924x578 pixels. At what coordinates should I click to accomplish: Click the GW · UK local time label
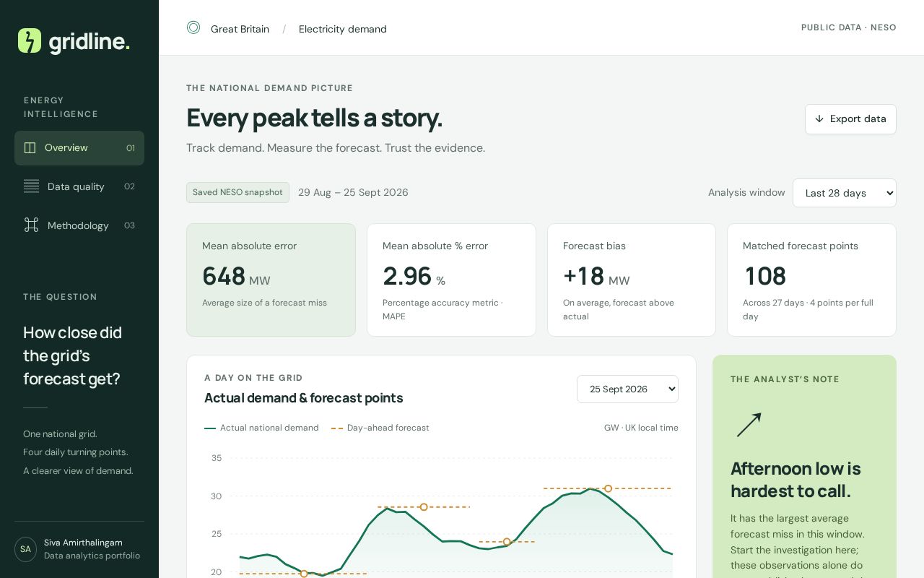pyautogui.click(x=641, y=428)
